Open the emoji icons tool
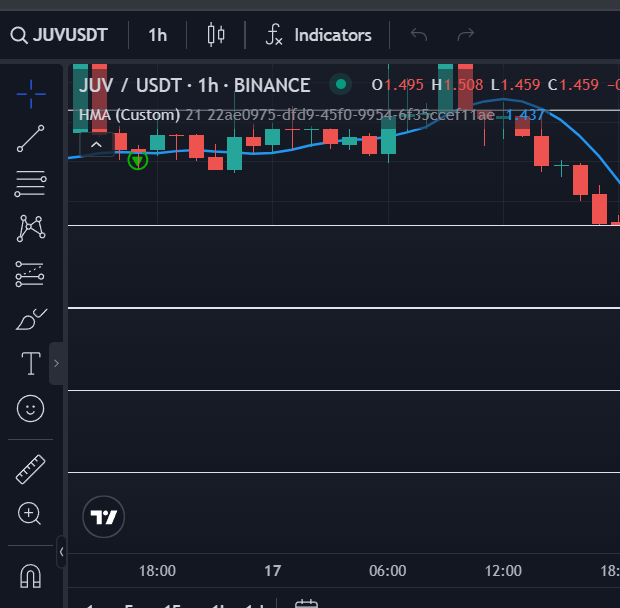The width and height of the screenshot is (620, 608). click(x=30, y=408)
